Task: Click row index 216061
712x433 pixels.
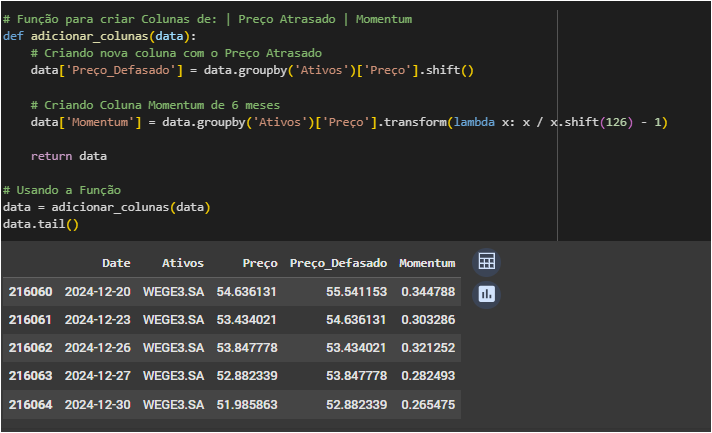Action: [30, 320]
